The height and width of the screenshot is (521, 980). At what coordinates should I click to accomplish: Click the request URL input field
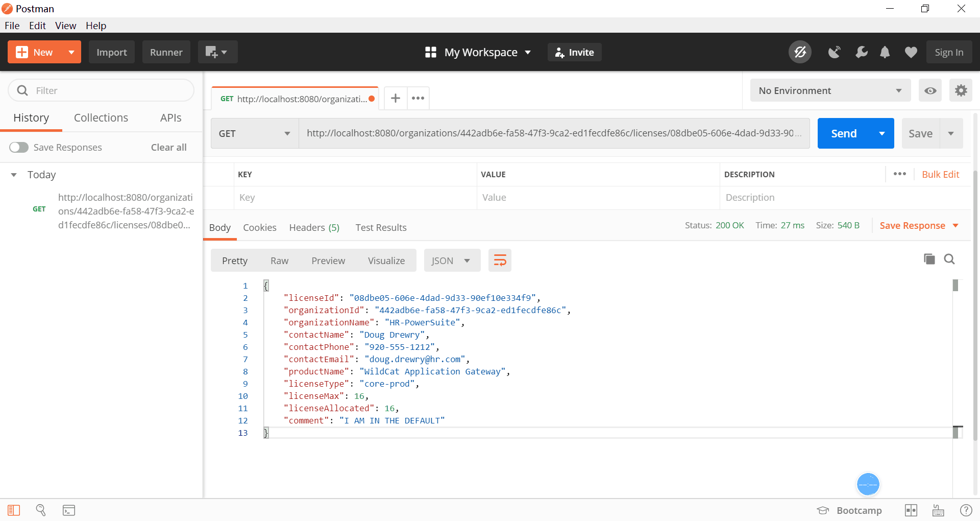coord(554,133)
